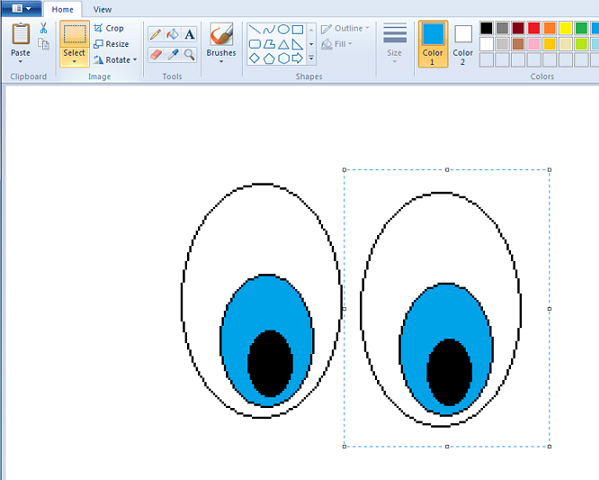Pick the red color swatch
Image resolution: width=599 pixels, height=480 pixels.
(534, 28)
